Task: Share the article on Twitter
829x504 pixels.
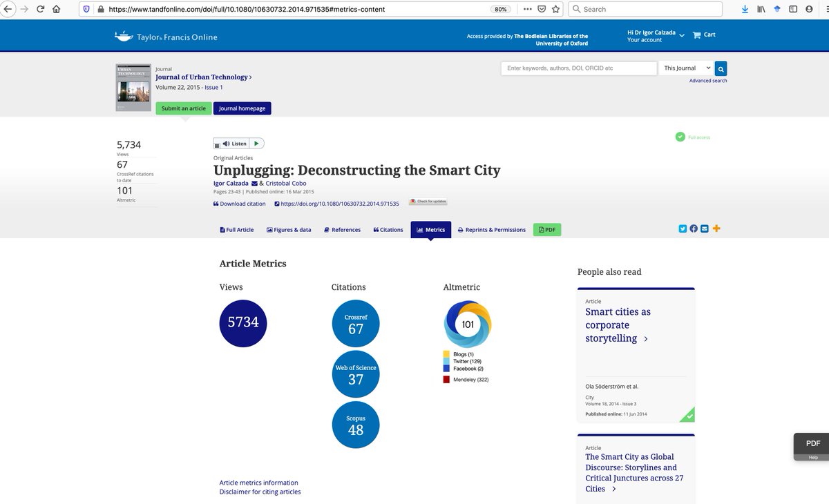Action: point(683,229)
